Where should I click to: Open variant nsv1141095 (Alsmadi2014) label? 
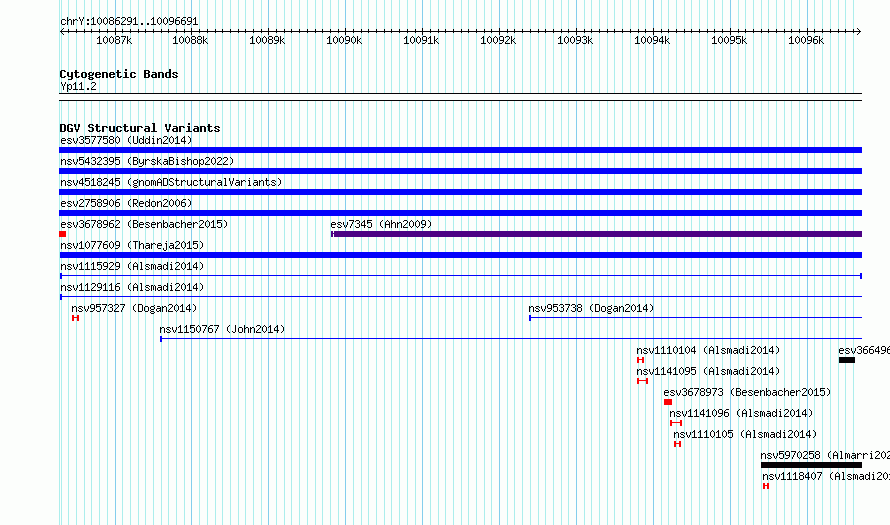tap(708, 371)
